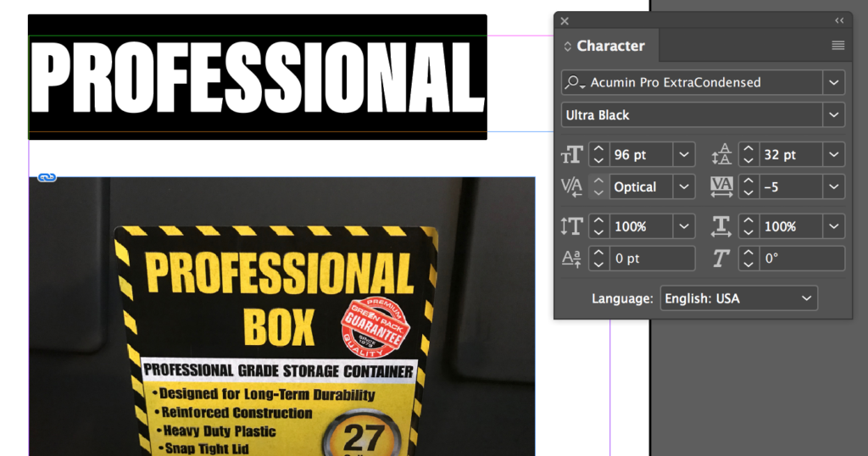The width and height of the screenshot is (868, 456).
Task: Select the PROFESSIONAL headline text frame
Action: pyautogui.click(x=258, y=77)
